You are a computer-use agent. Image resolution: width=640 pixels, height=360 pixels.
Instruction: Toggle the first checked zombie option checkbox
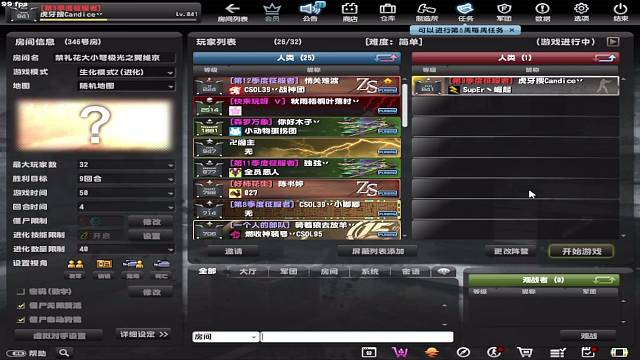(x=21, y=305)
